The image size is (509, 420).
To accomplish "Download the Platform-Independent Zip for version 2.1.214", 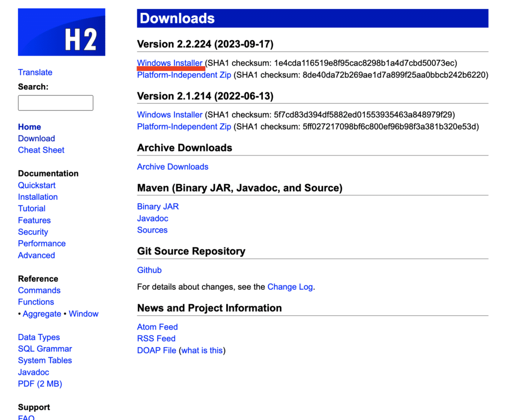I will [x=183, y=126].
